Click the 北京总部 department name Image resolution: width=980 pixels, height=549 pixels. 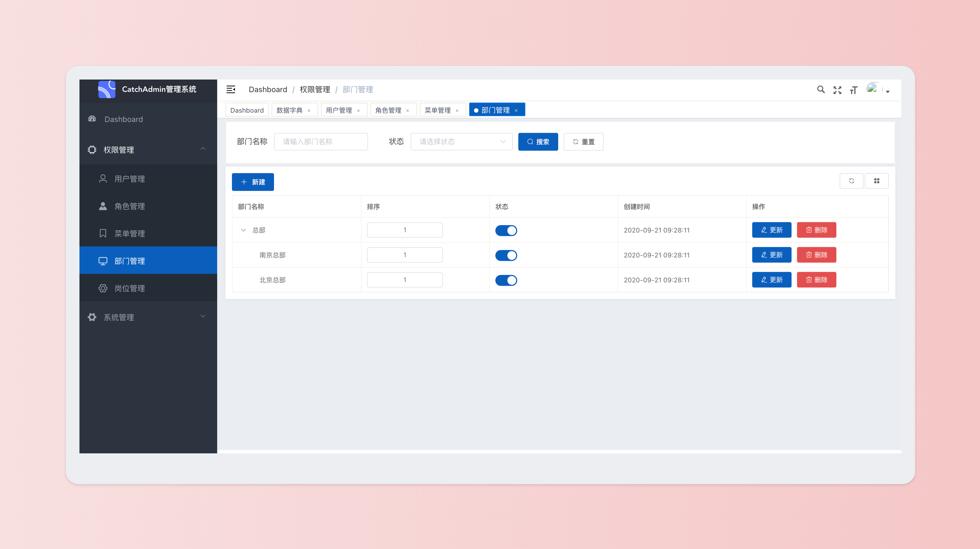point(272,280)
